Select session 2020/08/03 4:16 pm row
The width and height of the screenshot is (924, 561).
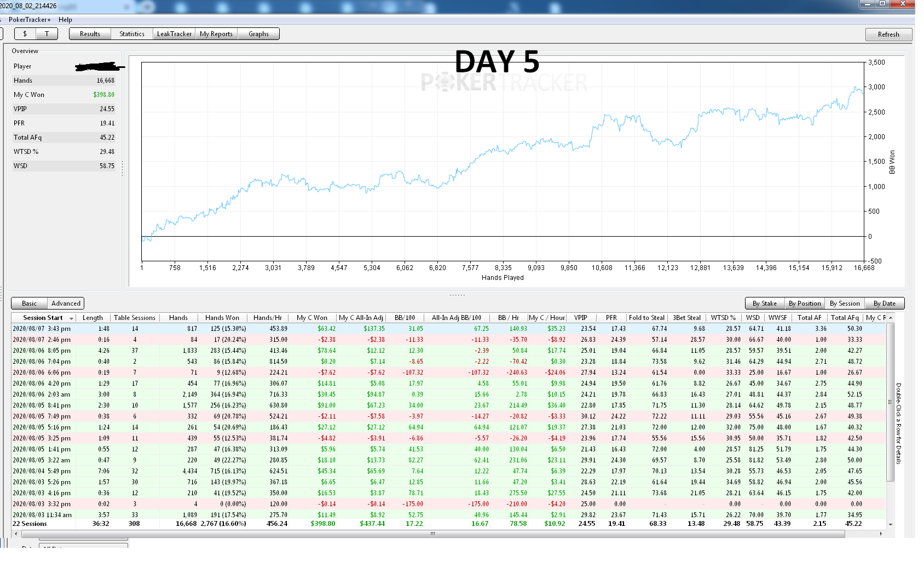pos(448,493)
